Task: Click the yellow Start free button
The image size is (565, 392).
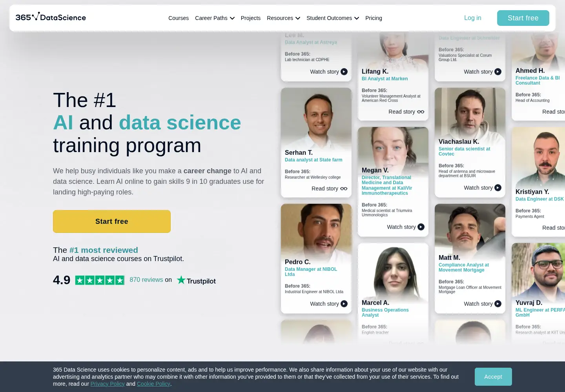Action: click(112, 221)
